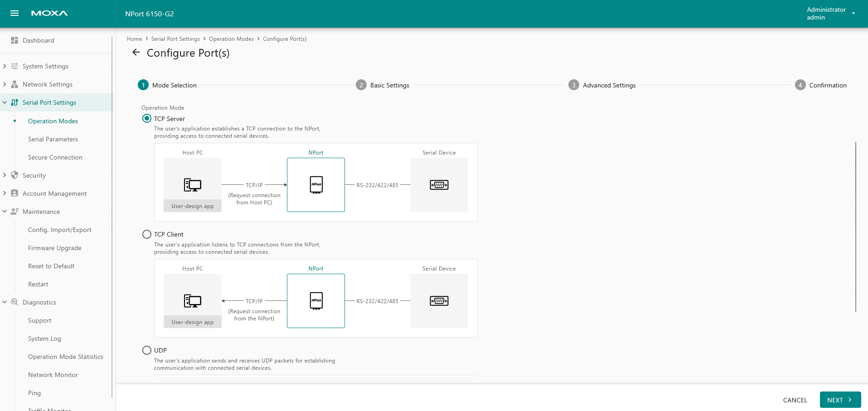The image size is (868, 411).
Task: Collapse the Maintenance section chevron
Action: pyautogui.click(x=5, y=212)
